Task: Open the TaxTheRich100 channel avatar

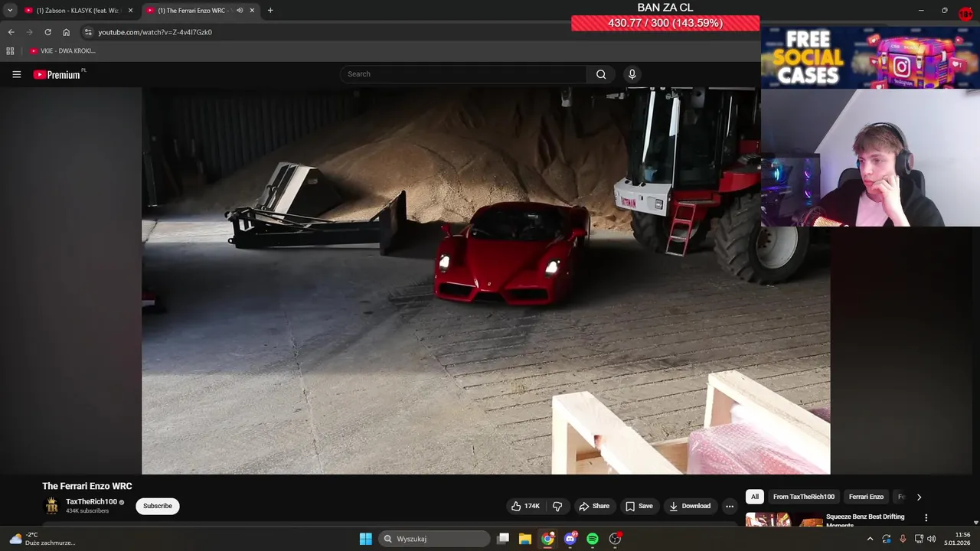Action: tap(51, 506)
